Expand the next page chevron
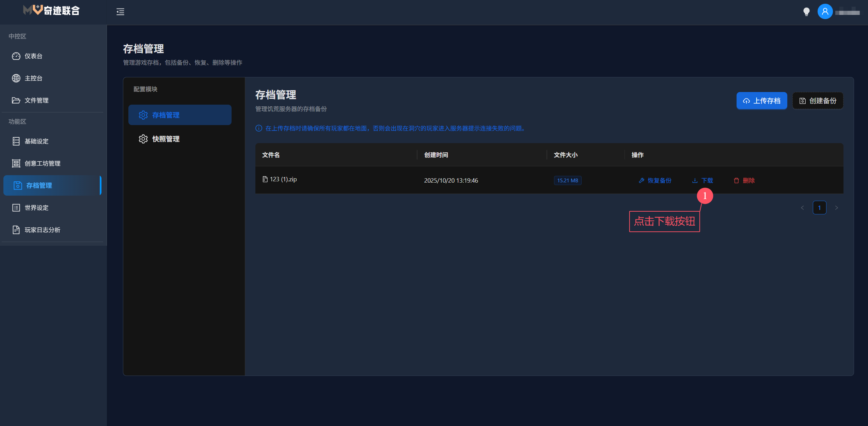The height and width of the screenshot is (426, 868). (836, 208)
